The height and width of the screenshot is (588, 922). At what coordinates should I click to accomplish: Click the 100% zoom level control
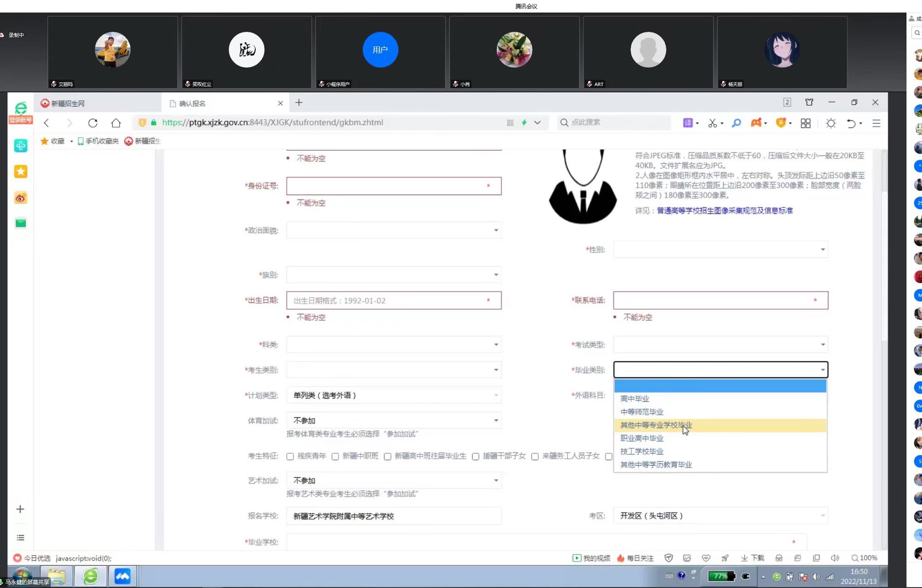click(x=864, y=558)
